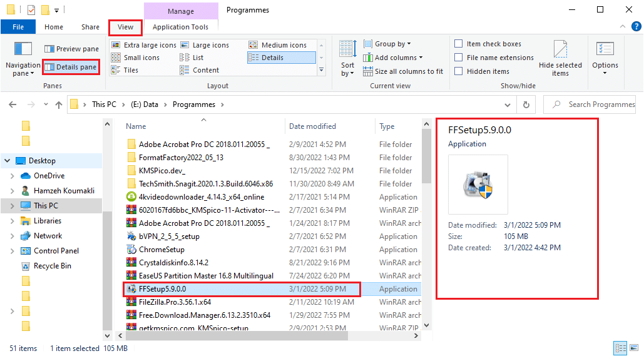This screenshot has height=356, width=644.
Task: Toggle File name extensions checkbox
Action: [x=459, y=58]
